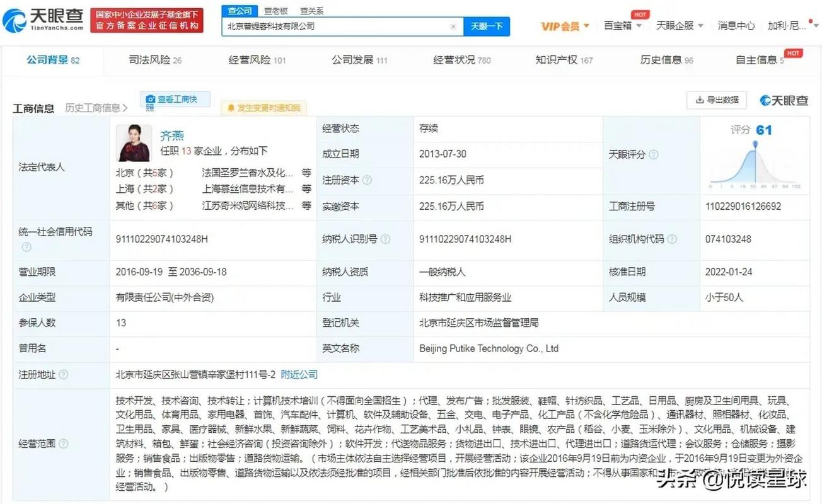Switch to the 司法风险 tab
822x504 pixels.
[x=155, y=60]
